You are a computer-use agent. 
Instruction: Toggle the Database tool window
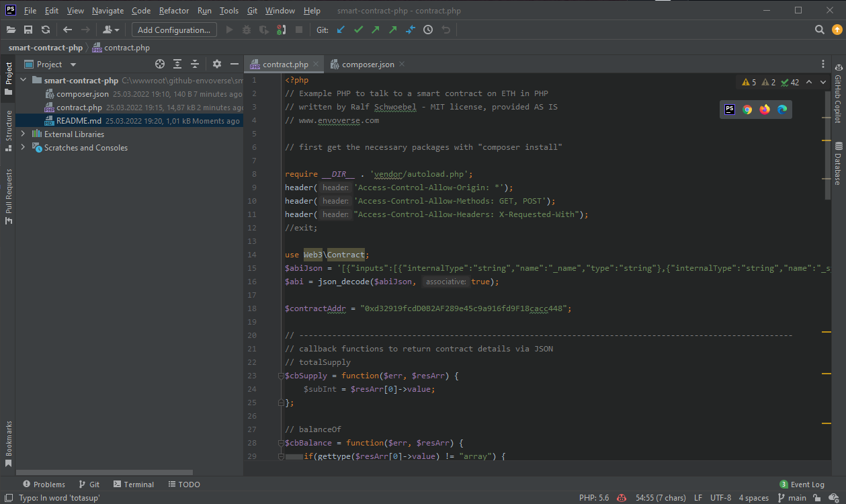coord(839,166)
